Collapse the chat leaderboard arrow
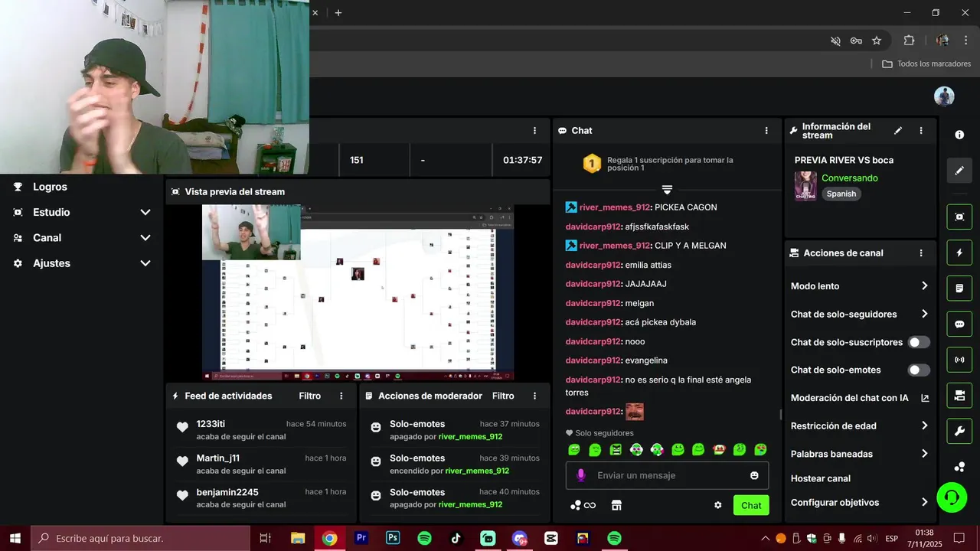The image size is (980, 551). point(667,190)
